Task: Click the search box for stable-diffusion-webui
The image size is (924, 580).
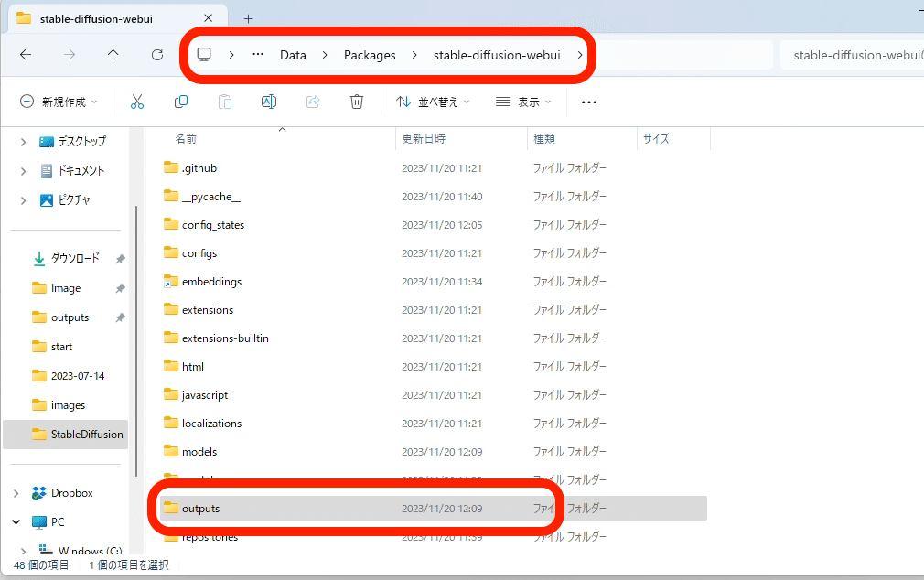Action: click(x=852, y=55)
